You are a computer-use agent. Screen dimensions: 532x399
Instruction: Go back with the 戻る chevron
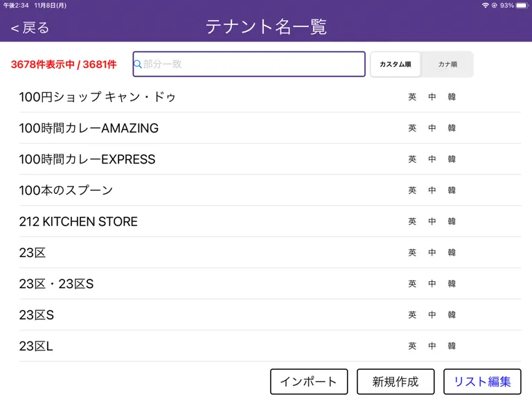click(x=30, y=28)
